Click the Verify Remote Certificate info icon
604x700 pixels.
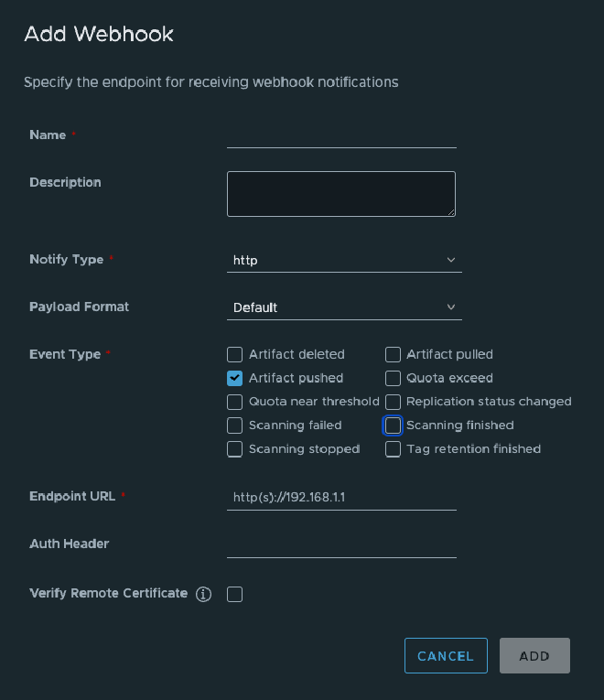point(204,595)
